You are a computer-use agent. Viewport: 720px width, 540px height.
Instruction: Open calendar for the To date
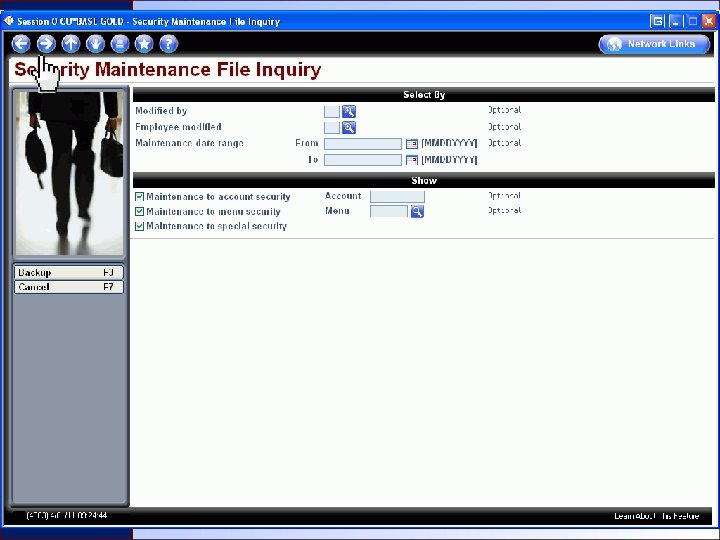pyautogui.click(x=412, y=160)
